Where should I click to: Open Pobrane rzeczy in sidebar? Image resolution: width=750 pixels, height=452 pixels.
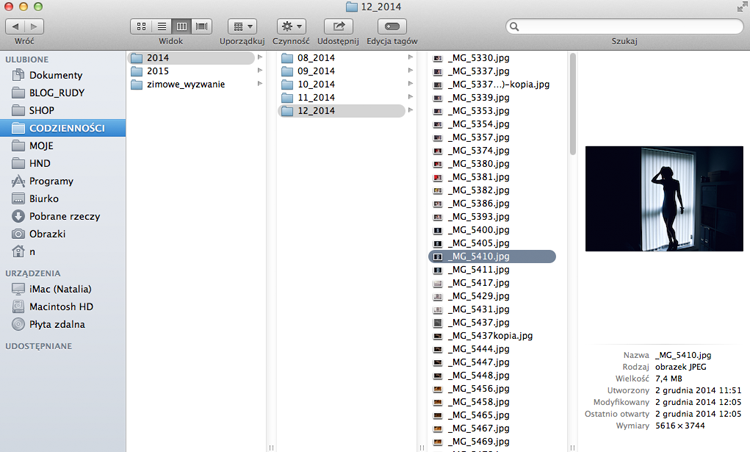pyautogui.click(x=63, y=216)
